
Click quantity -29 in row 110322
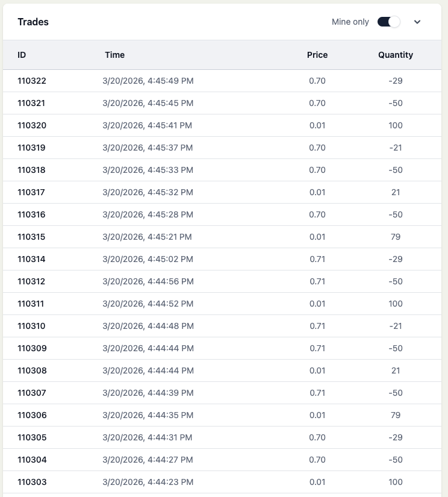[396, 81]
